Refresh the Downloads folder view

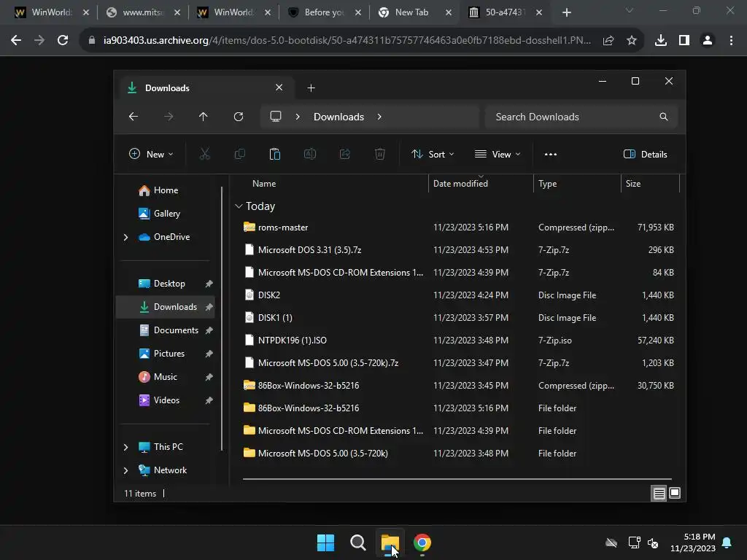239,117
